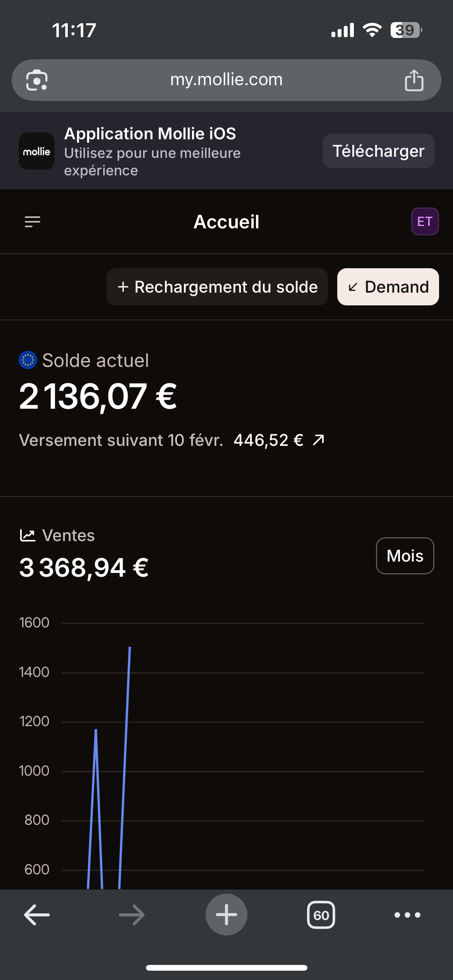
Task: Open next payout arrow link
Action: pos(319,440)
